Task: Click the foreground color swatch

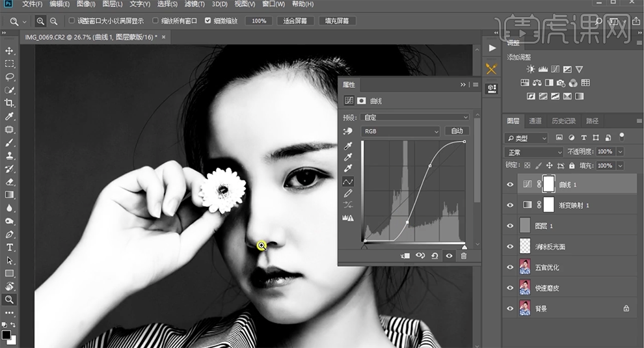Action: point(6,335)
